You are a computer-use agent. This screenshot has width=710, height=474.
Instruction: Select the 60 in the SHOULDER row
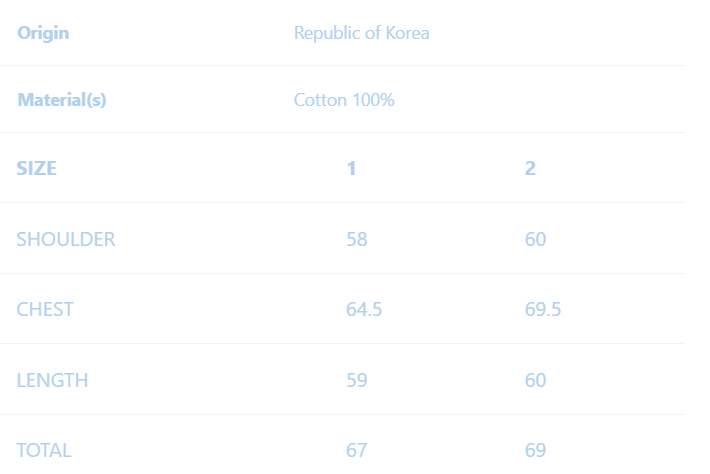536,239
